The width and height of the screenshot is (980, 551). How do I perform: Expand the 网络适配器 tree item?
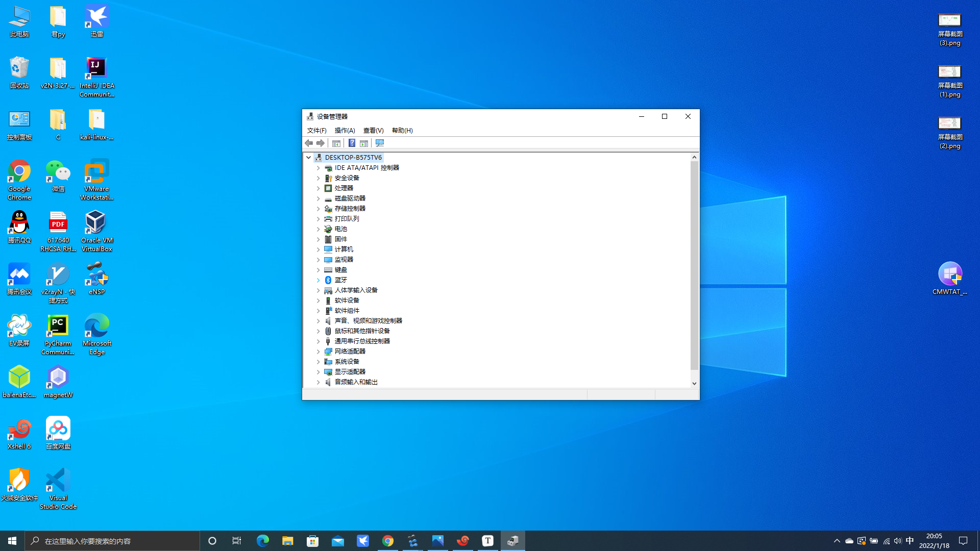[x=317, y=351]
